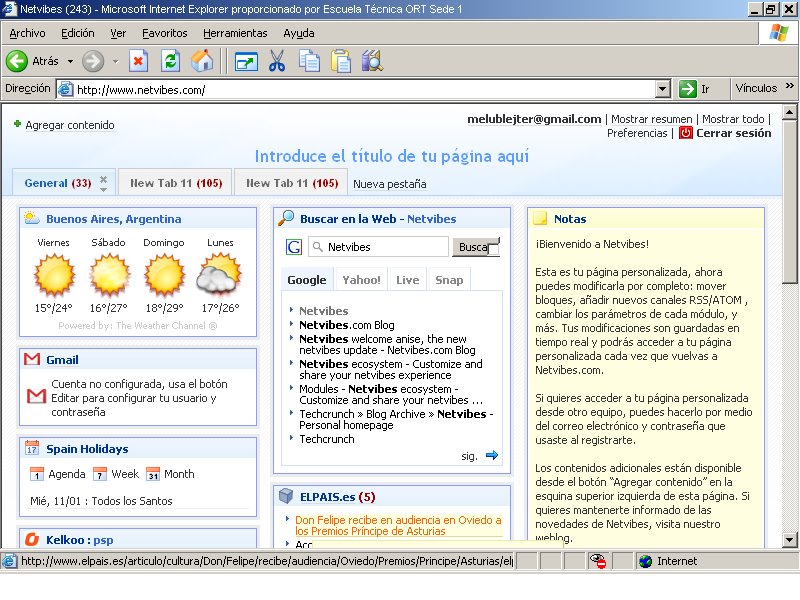
Task: Click the Week calendar view link
Action: point(125,474)
